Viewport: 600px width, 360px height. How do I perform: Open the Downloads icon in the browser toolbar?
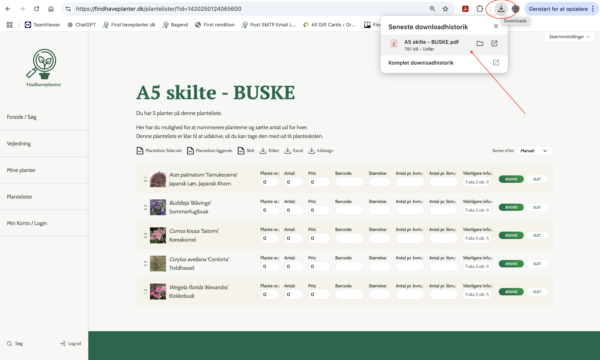(501, 9)
